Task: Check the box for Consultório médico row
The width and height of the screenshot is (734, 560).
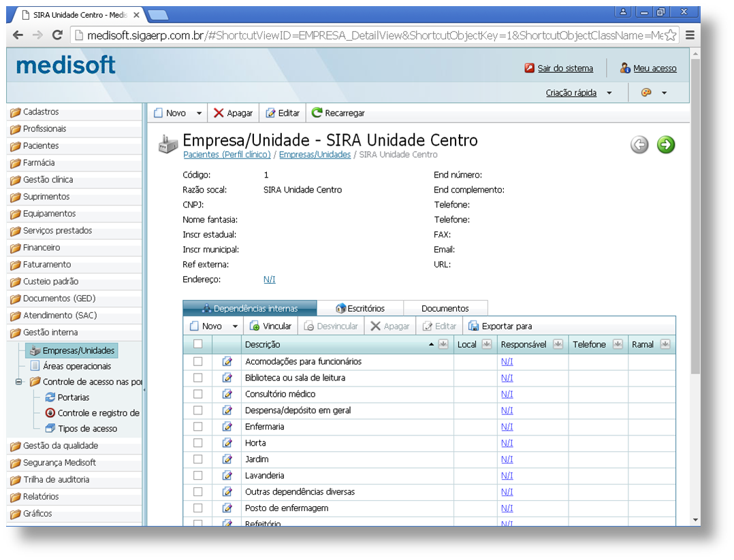Action: click(x=198, y=394)
